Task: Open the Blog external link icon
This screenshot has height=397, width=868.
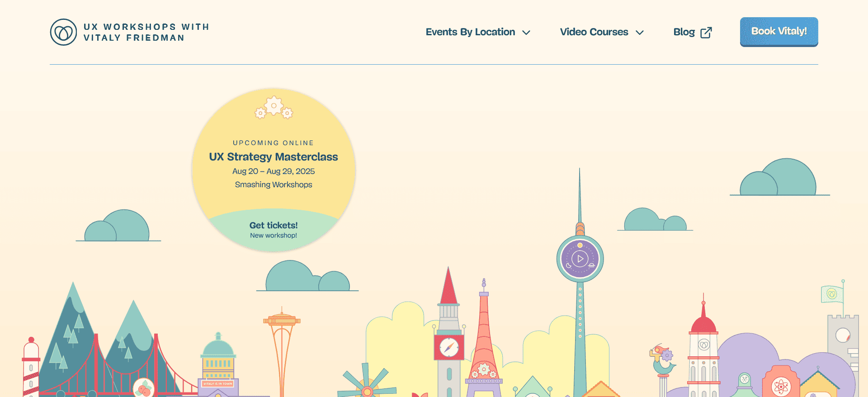Action: tap(706, 33)
